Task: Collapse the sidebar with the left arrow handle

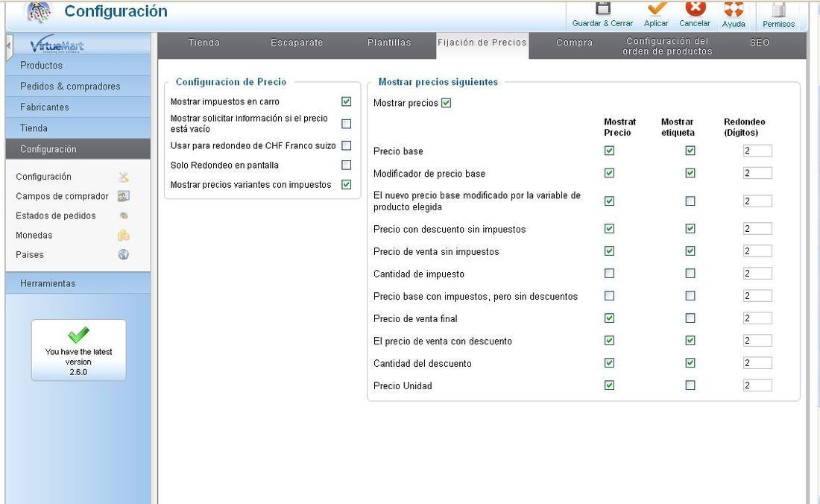Action: click(x=9, y=46)
